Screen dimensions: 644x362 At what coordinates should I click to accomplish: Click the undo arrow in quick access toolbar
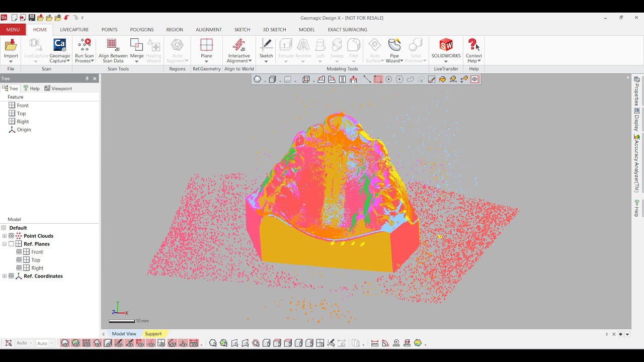[66, 18]
